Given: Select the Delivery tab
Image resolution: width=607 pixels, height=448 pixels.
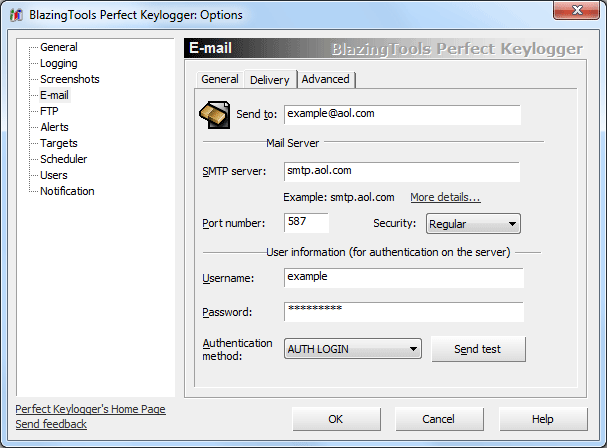Looking at the screenshot, I should [x=269, y=79].
